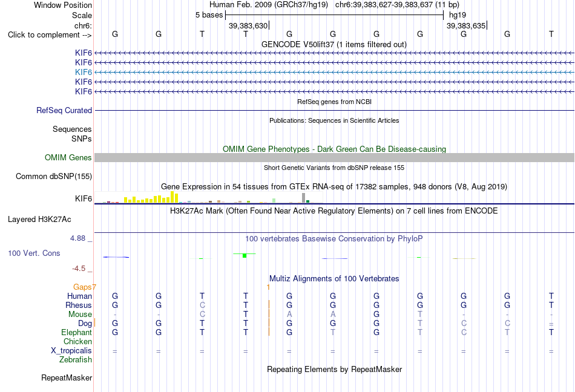Image resolution: width=575 pixels, height=392 pixels.
Task: Click the "OMIM Genes" track label
Action: 68,157
